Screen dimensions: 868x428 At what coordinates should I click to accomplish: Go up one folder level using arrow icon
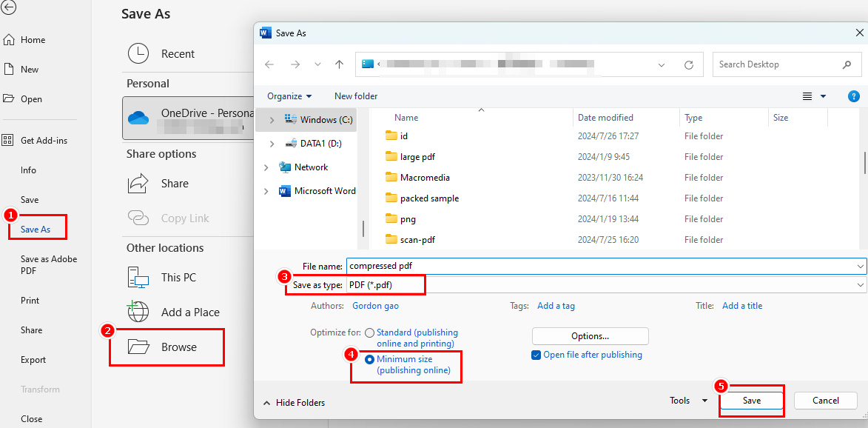[340, 64]
